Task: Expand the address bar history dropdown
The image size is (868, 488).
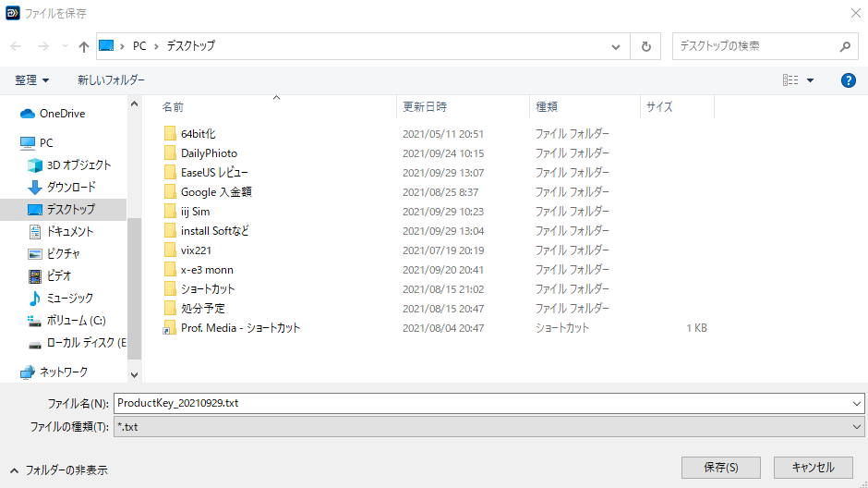Action: (x=616, y=46)
